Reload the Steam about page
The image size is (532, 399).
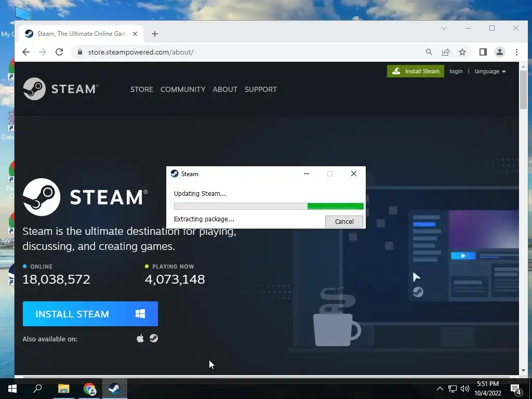tap(59, 52)
